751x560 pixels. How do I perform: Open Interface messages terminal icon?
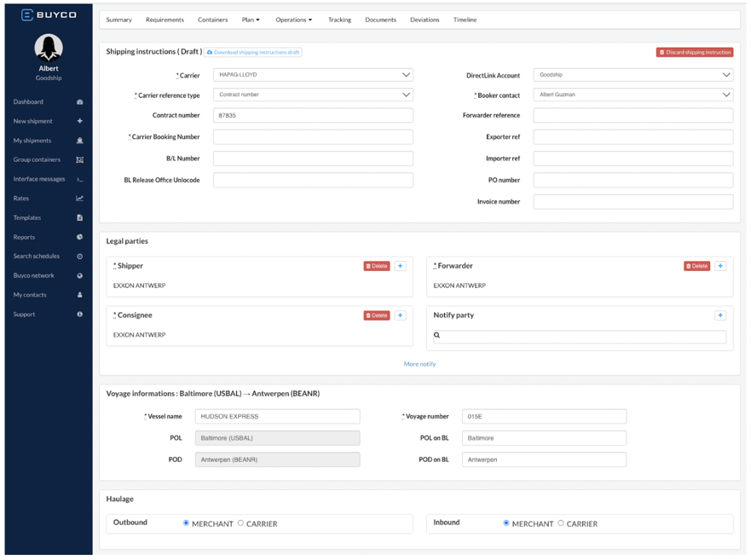coord(79,179)
